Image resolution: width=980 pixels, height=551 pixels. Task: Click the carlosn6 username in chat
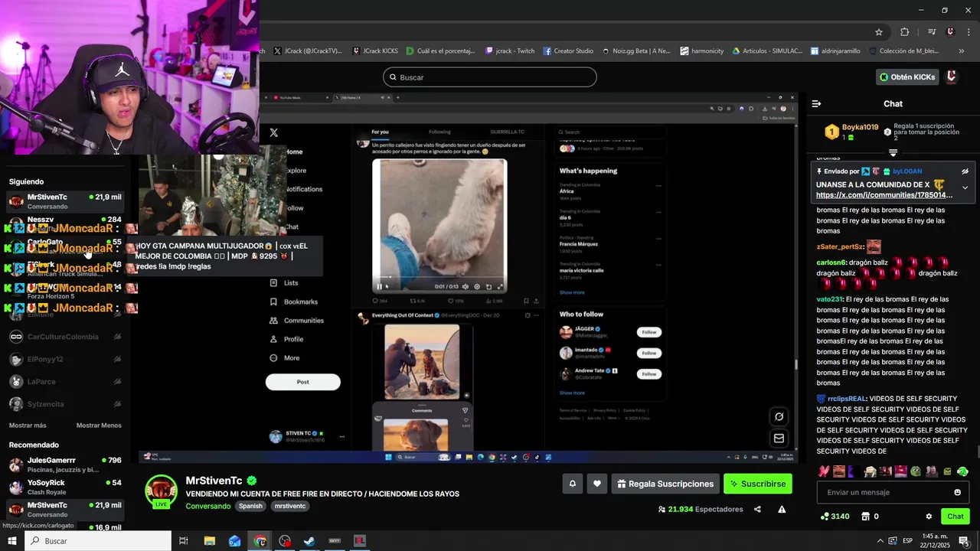(x=831, y=262)
